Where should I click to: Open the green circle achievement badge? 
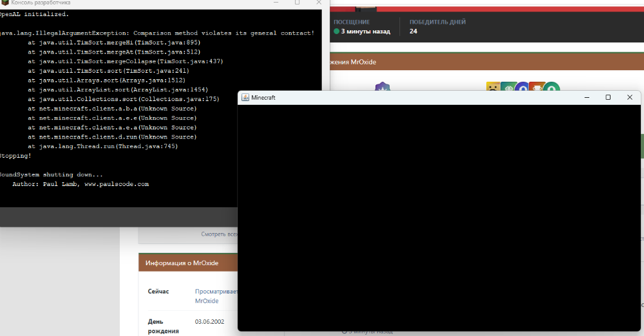click(x=551, y=87)
